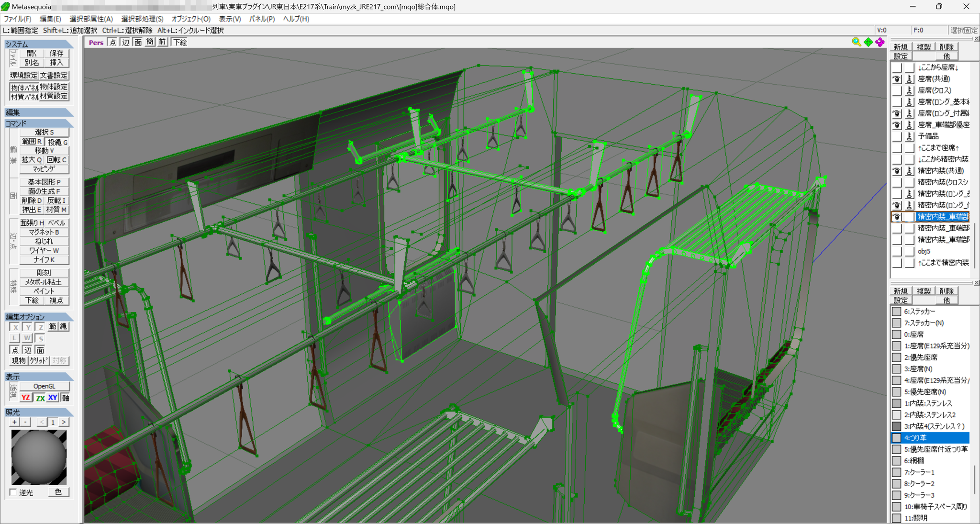Collapse the 編集オプション section header
The width and height of the screenshot is (980, 524).
click(39, 317)
